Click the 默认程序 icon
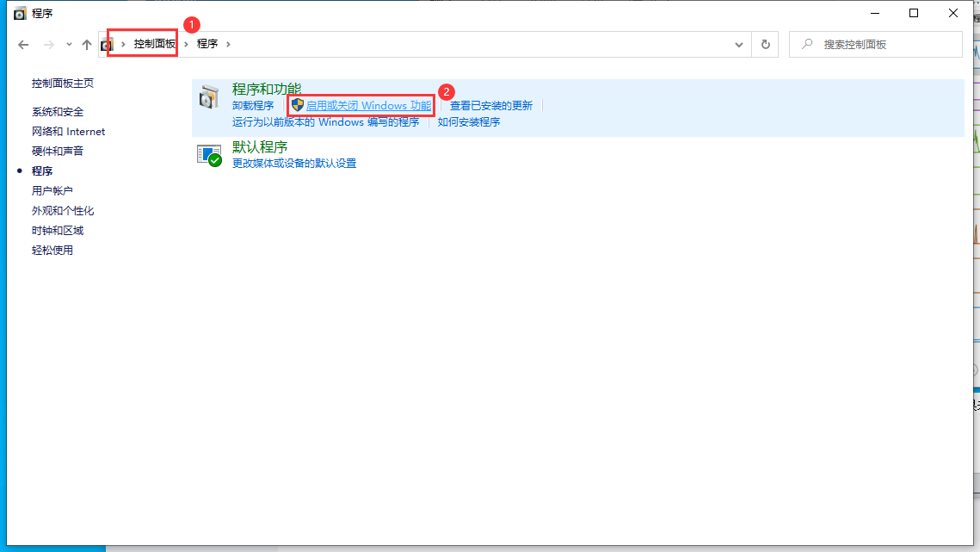This screenshot has height=552, width=980. [209, 155]
